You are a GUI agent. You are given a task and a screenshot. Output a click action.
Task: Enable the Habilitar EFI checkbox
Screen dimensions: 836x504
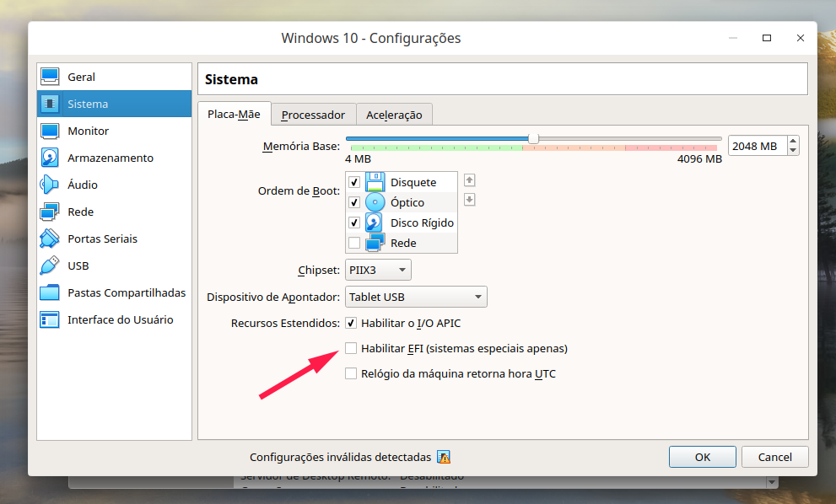351,348
